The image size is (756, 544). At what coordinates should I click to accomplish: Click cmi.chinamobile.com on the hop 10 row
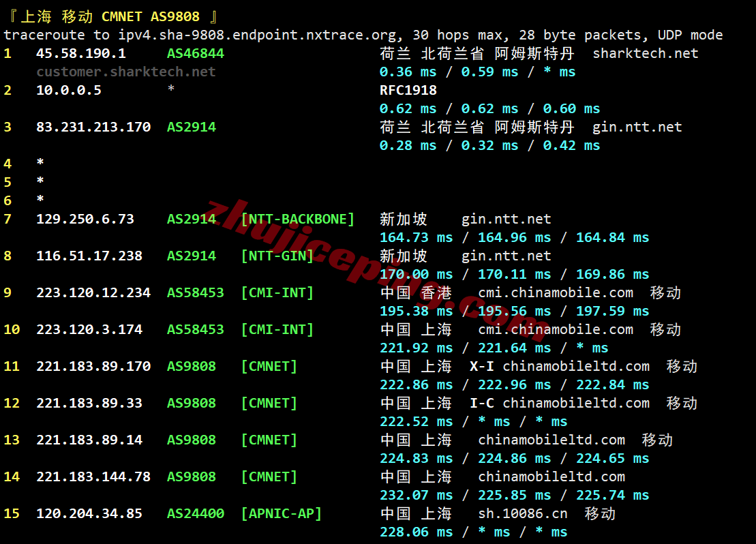click(556, 330)
